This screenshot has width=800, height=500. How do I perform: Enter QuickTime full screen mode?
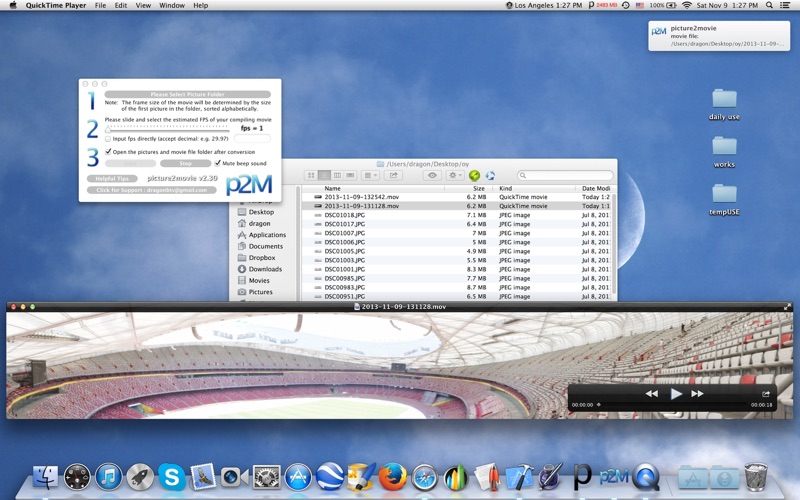pos(787,307)
